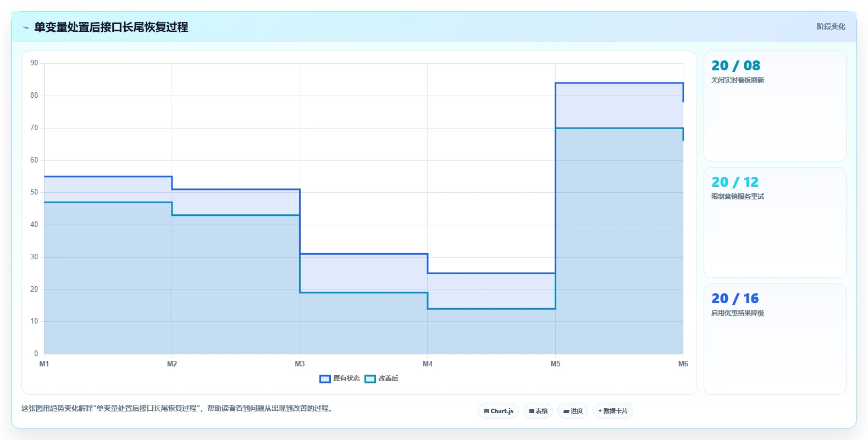This screenshot has width=868, height=440.
Task: Toggle the 改善后 legend series
Action: 382,378
